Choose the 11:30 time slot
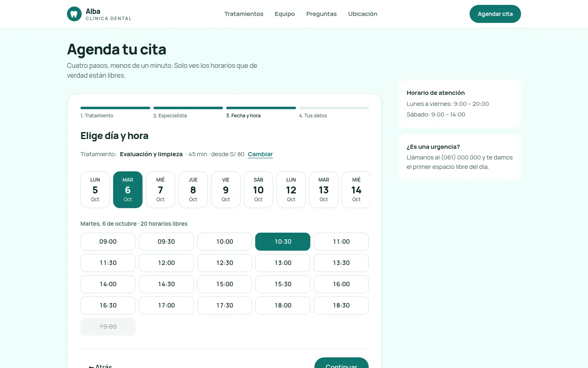 pyautogui.click(x=108, y=263)
